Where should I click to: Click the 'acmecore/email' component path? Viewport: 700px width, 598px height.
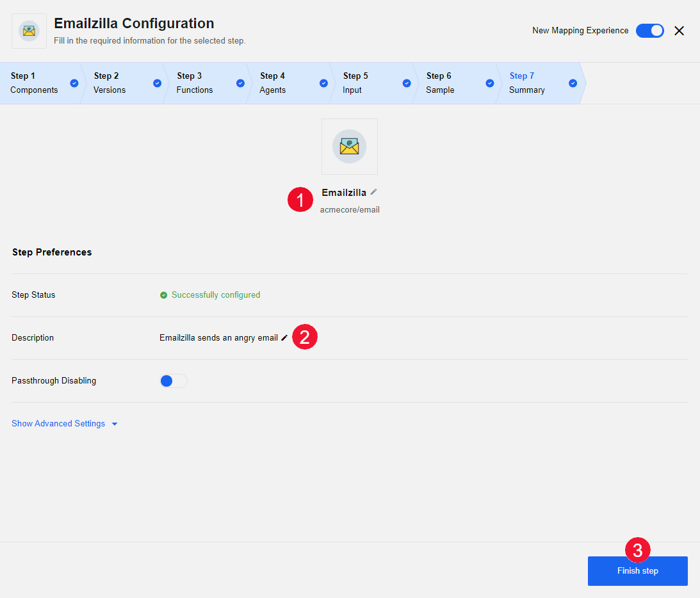coord(350,210)
